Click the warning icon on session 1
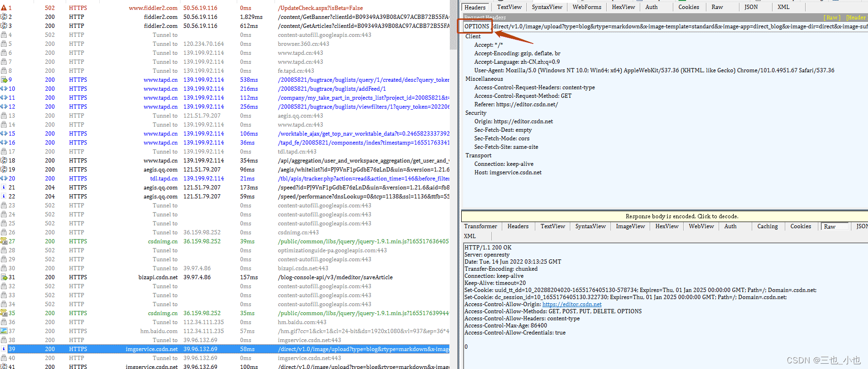This screenshot has width=868, height=369. click(4, 8)
